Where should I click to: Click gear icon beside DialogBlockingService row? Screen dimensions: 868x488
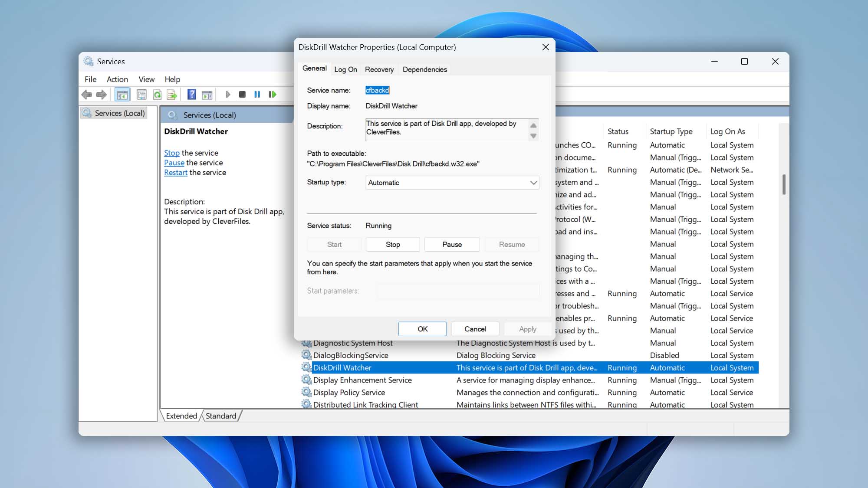[306, 355]
